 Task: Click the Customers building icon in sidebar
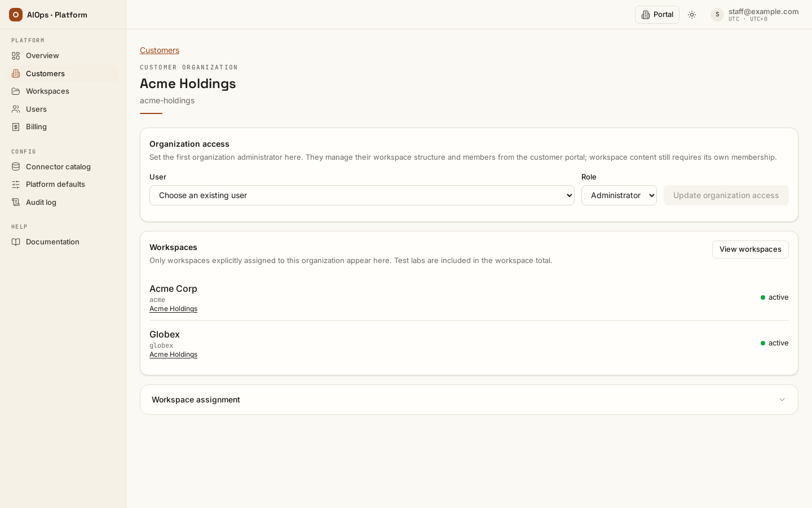pos(16,73)
